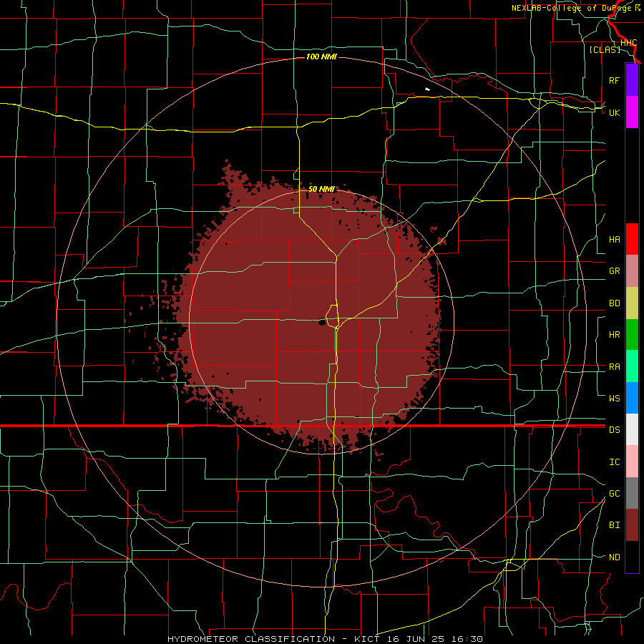This screenshot has height=644, width=644.
Task: Click the HHC product code text
Action: tap(628, 43)
